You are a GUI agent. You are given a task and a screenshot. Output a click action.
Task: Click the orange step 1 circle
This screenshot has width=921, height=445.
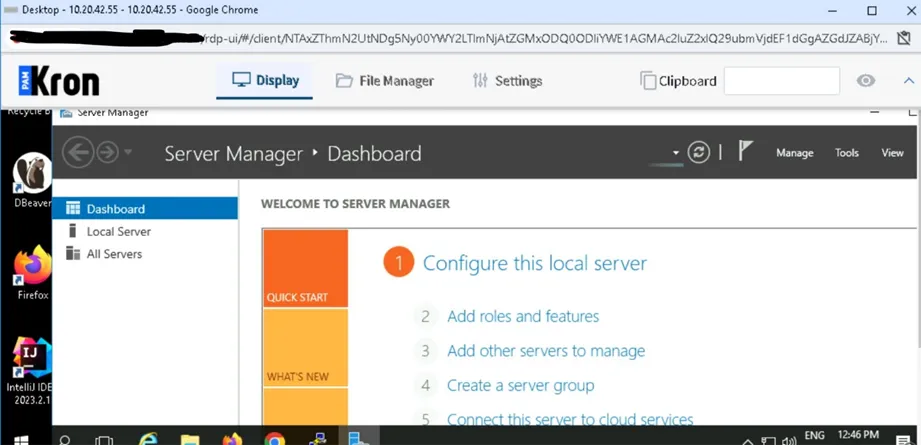(x=399, y=263)
